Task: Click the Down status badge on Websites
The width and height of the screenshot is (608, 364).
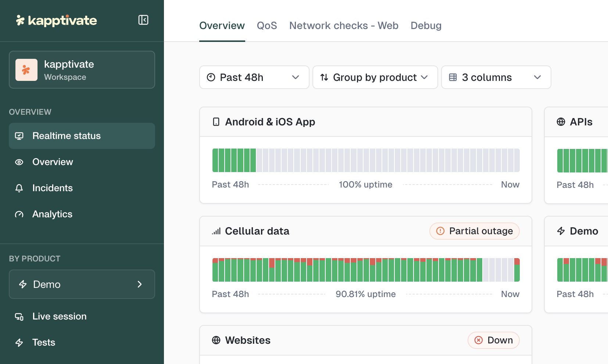Action: coord(493,340)
